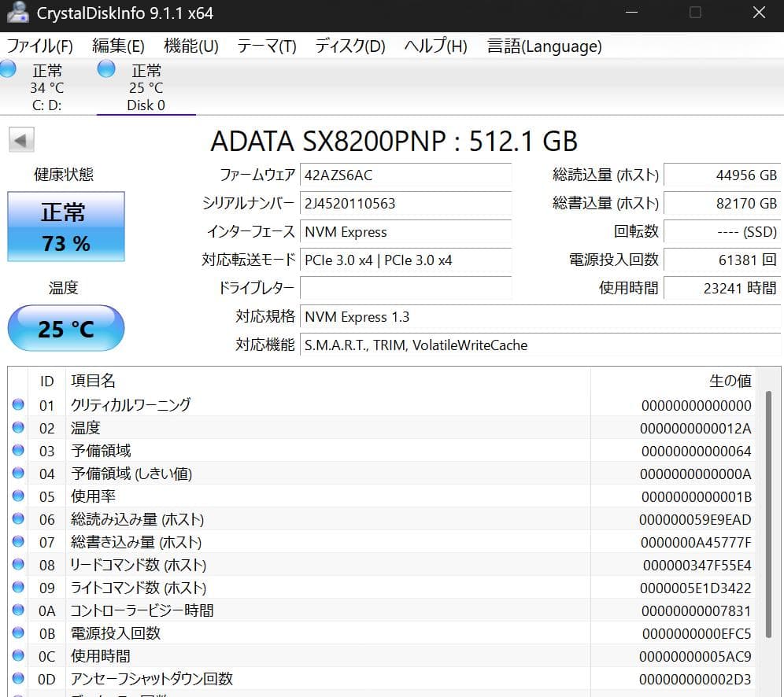Click total host writes value 82170 GB
This screenshot has height=697, width=784.
click(722, 203)
